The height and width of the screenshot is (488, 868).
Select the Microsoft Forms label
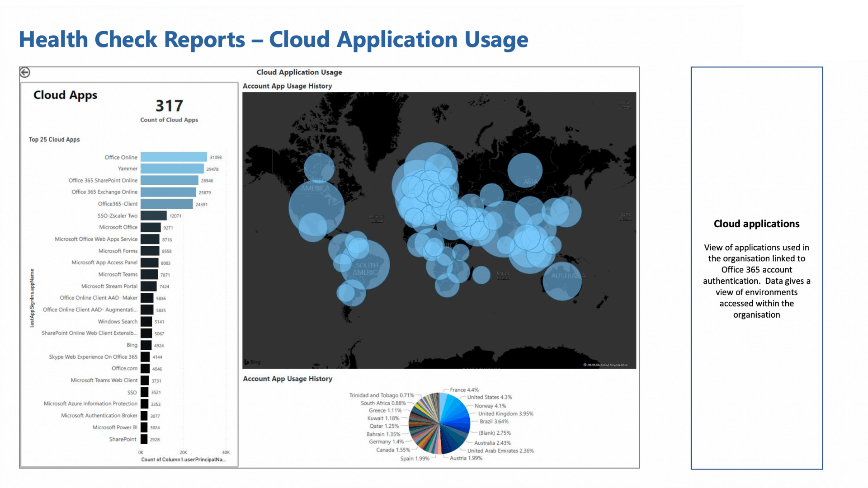[x=118, y=251]
